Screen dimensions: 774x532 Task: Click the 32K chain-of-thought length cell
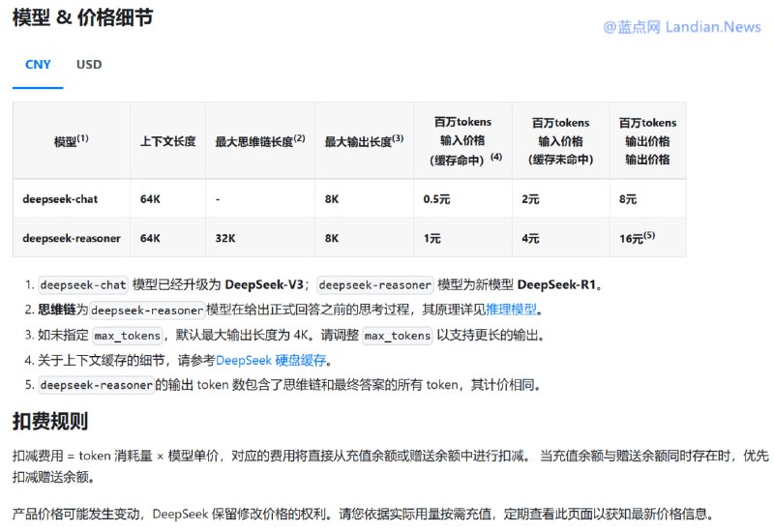click(260, 238)
